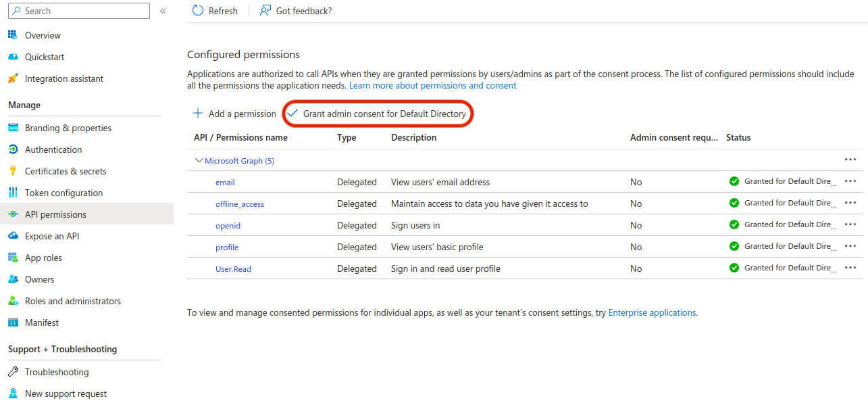The image size is (868, 405).
Task: Follow the Enterprise applications link
Action: coord(652,313)
